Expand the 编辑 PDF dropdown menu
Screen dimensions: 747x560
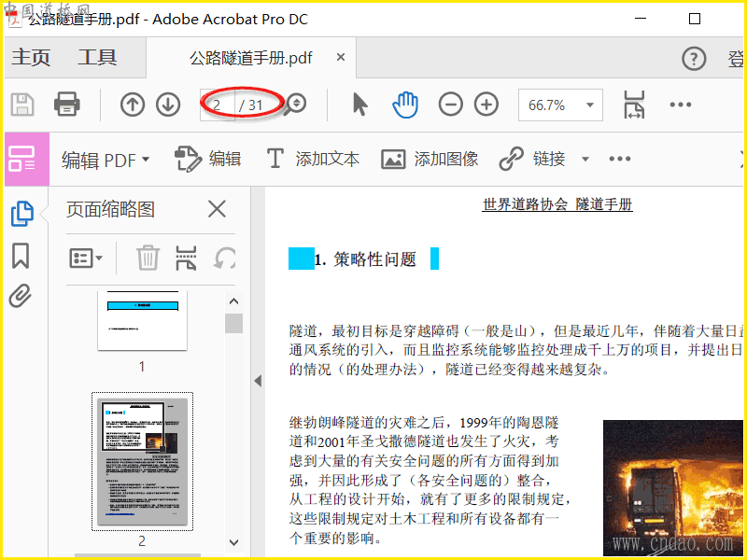106,160
